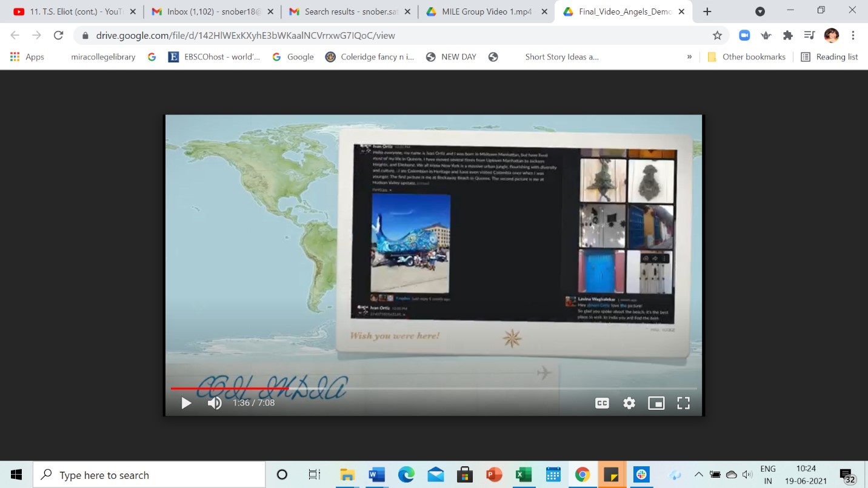Reload the current page
868x488 pixels.
(x=59, y=35)
